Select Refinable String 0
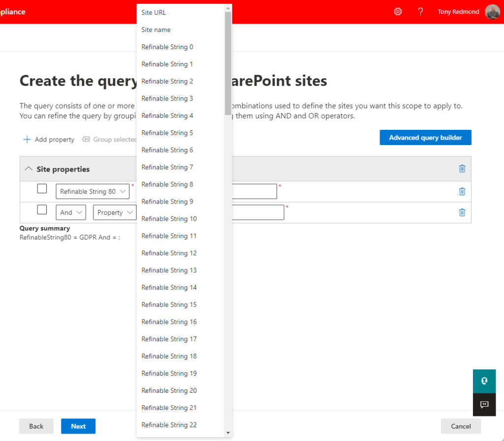The height and width of the screenshot is (441, 504). point(180,47)
